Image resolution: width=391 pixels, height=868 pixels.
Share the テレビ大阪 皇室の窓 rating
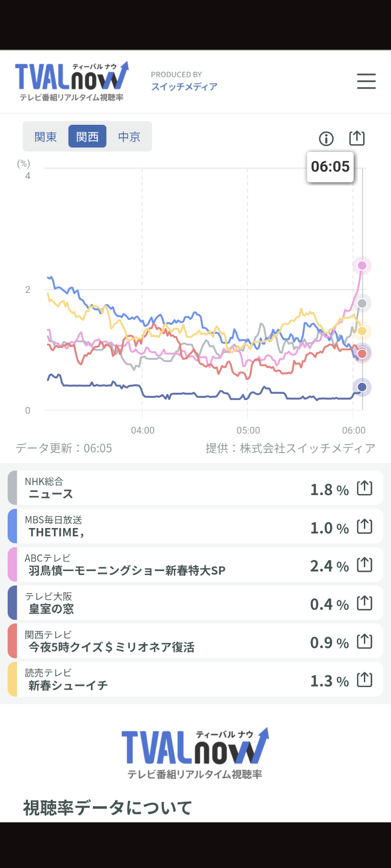pyautogui.click(x=364, y=603)
